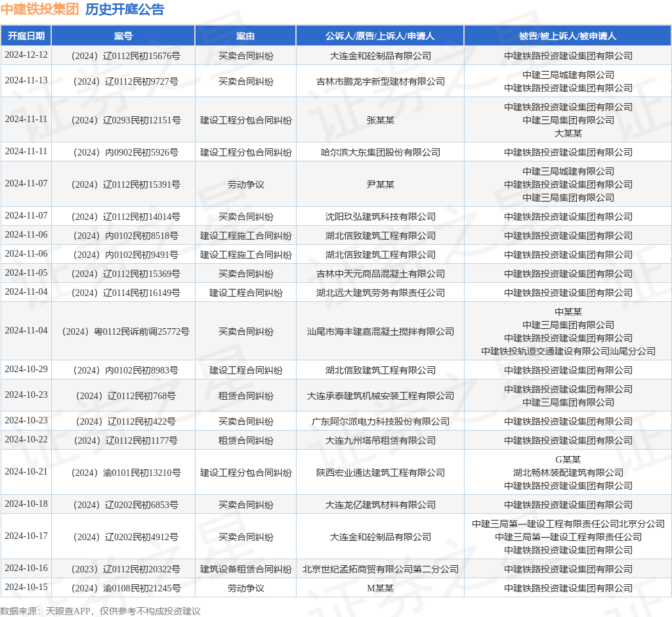Select case number (2024)内0902民初5926号
This screenshot has width=672, height=617.
click(125, 152)
